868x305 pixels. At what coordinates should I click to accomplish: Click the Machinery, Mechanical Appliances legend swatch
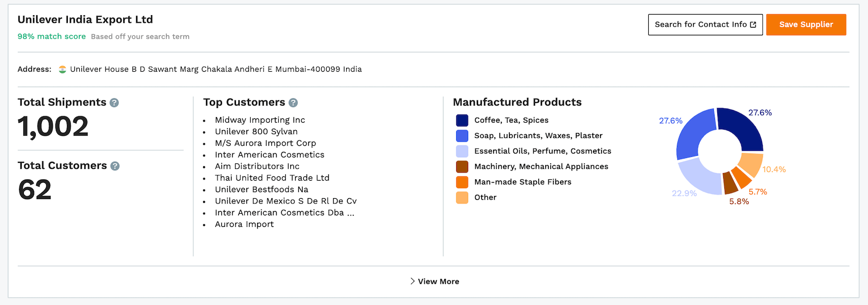click(462, 167)
